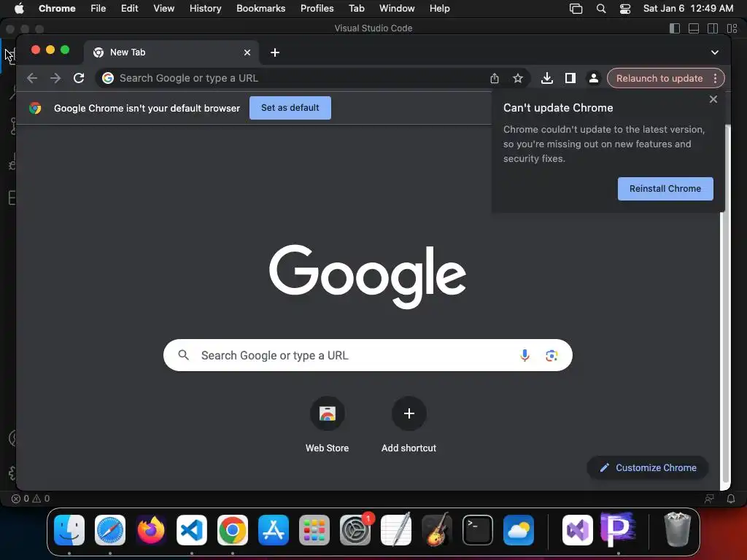The height and width of the screenshot is (560, 747).
Task: Click VS Code errors and warnings status
Action: coord(31,499)
